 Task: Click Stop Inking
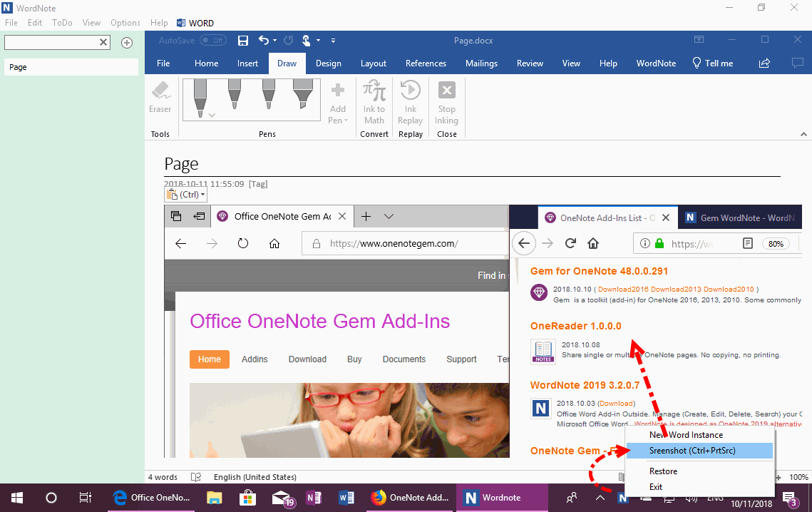click(x=446, y=102)
